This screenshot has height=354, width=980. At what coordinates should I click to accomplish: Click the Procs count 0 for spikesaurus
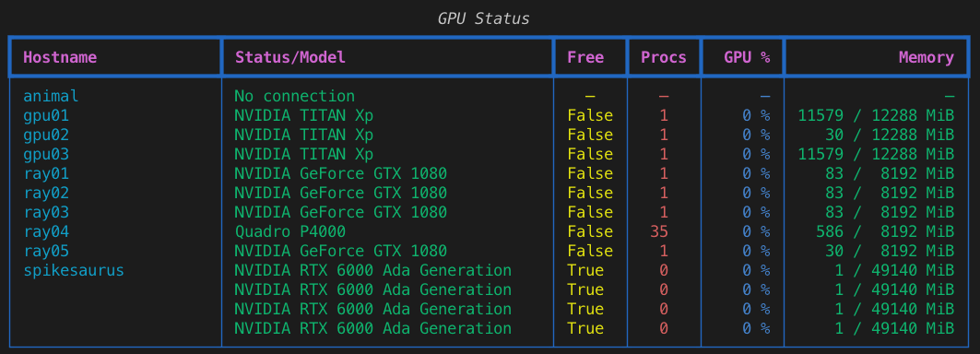[x=664, y=270]
